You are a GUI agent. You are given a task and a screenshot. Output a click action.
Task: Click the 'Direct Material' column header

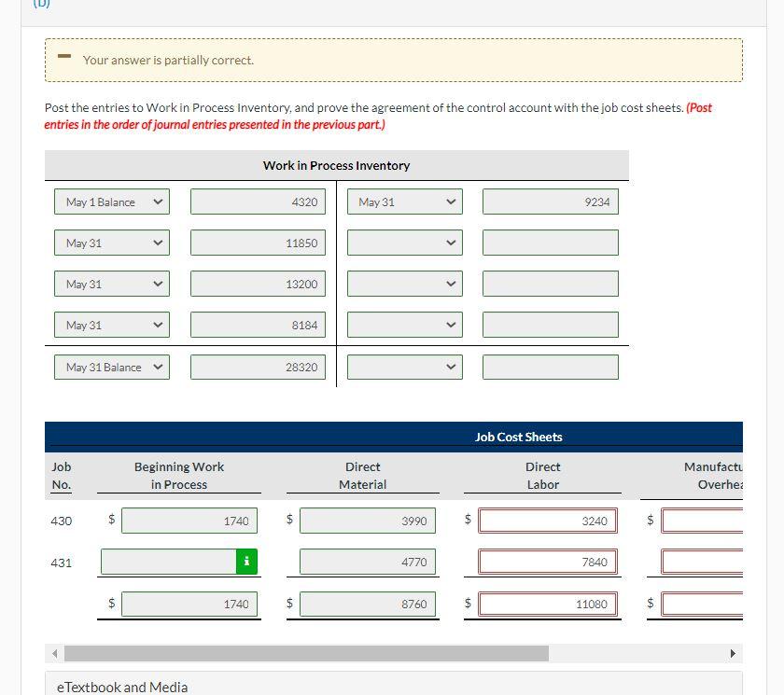coord(362,475)
